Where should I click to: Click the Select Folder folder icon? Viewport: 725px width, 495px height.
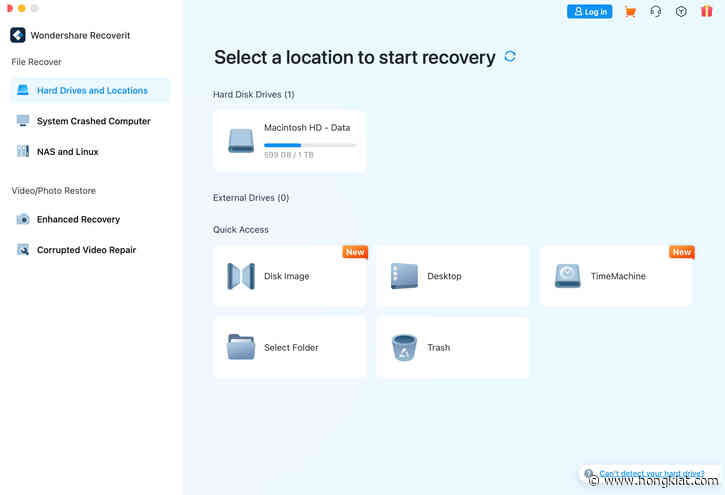[x=241, y=347]
